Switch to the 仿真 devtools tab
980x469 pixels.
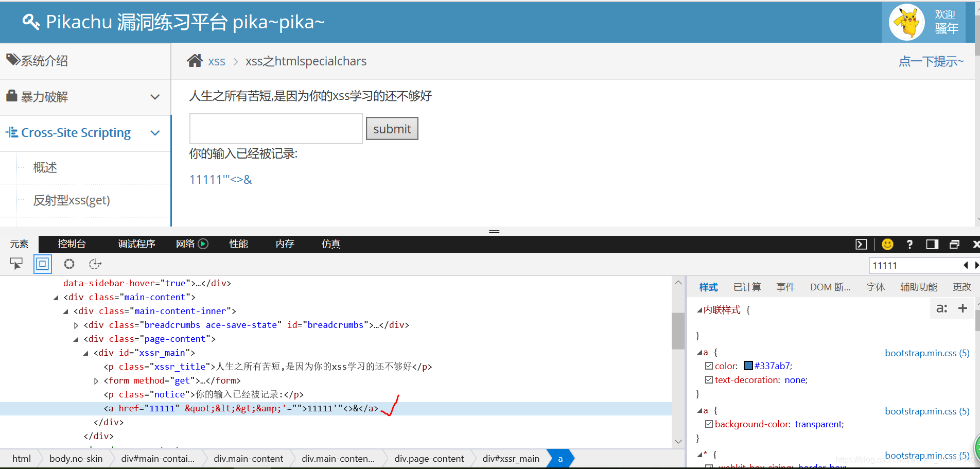331,244
